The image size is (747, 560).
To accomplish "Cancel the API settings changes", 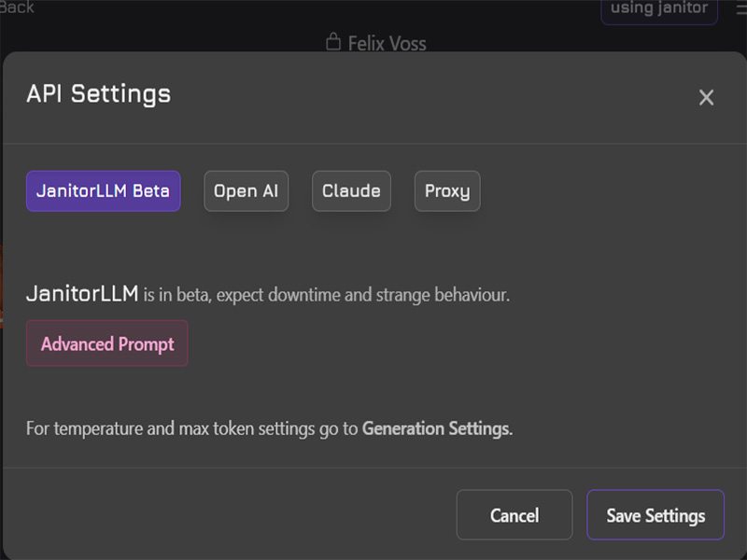I will point(514,515).
